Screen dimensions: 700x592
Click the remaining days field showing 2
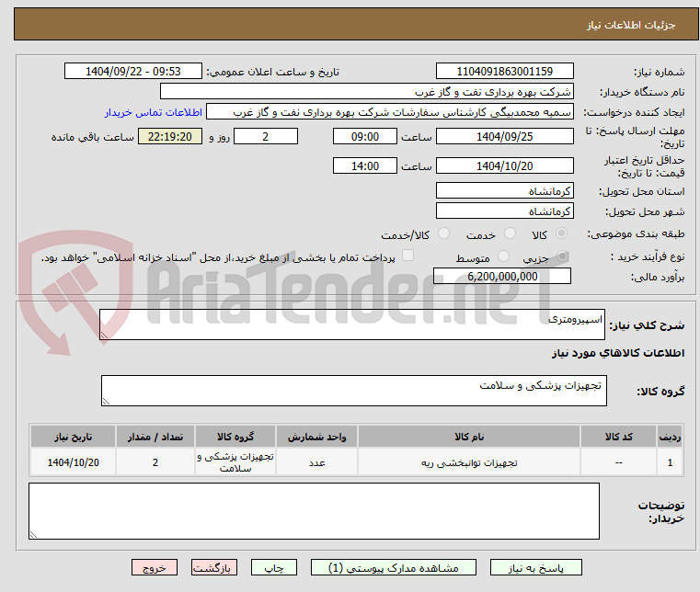(x=266, y=136)
